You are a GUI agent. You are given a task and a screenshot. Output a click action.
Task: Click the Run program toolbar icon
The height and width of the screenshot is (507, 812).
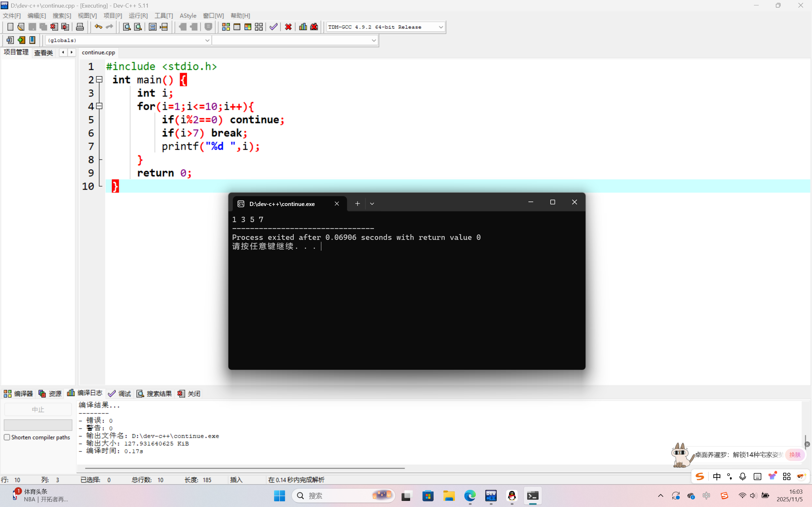(237, 27)
